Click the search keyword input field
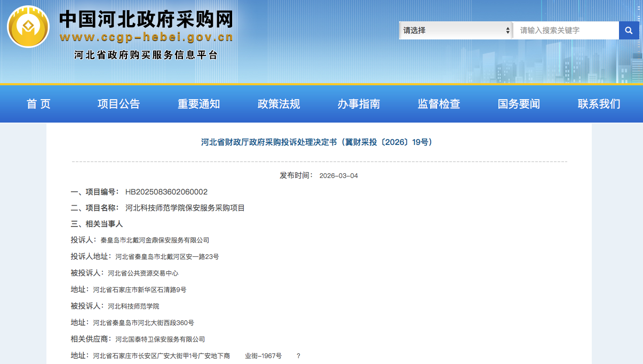This screenshot has width=643, height=364. point(566,30)
